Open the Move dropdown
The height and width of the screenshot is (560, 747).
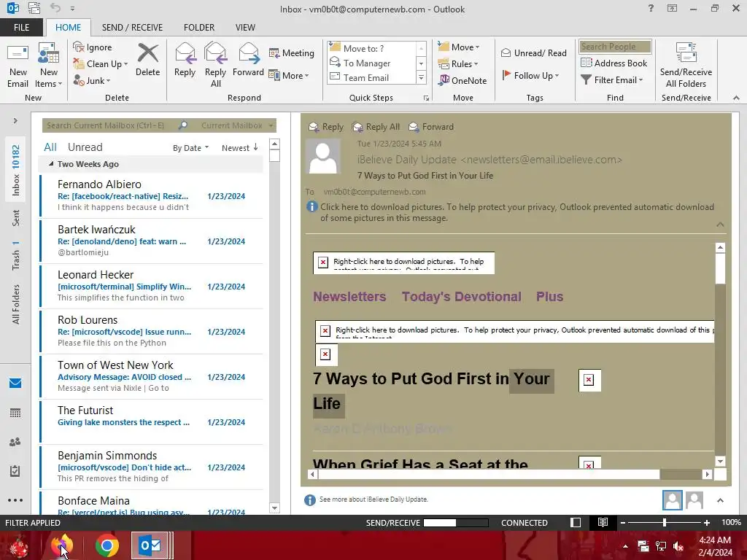(459, 47)
